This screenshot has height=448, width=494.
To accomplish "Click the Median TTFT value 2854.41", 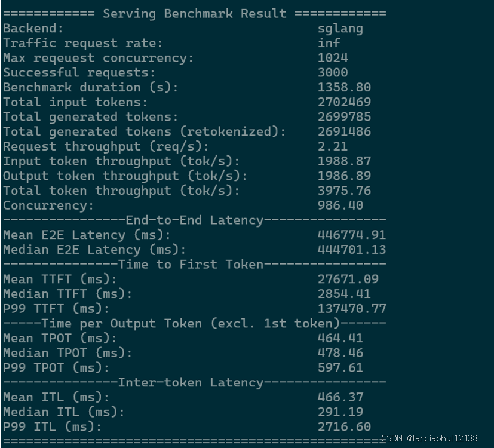I will [x=344, y=294].
